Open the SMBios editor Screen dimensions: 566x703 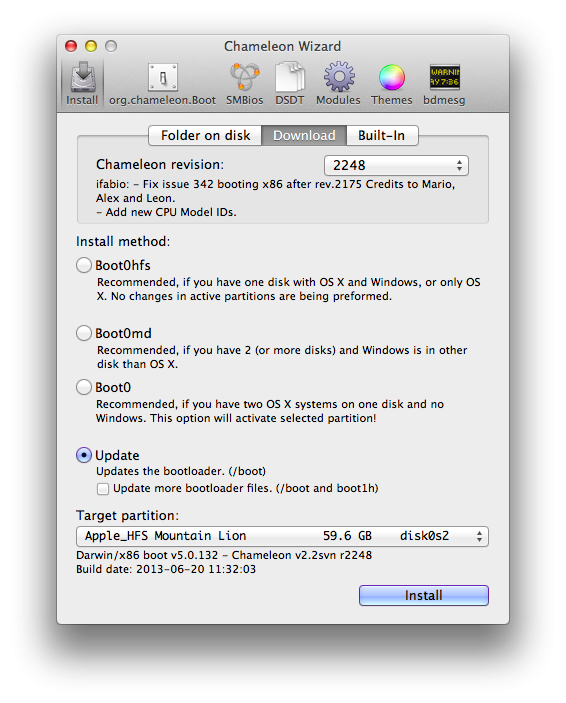coord(244,84)
